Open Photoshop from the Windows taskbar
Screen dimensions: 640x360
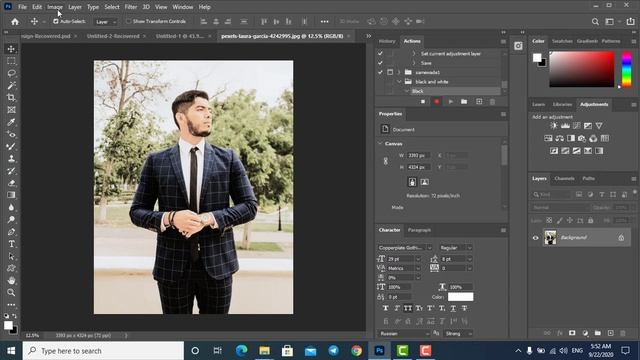[x=379, y=351]
